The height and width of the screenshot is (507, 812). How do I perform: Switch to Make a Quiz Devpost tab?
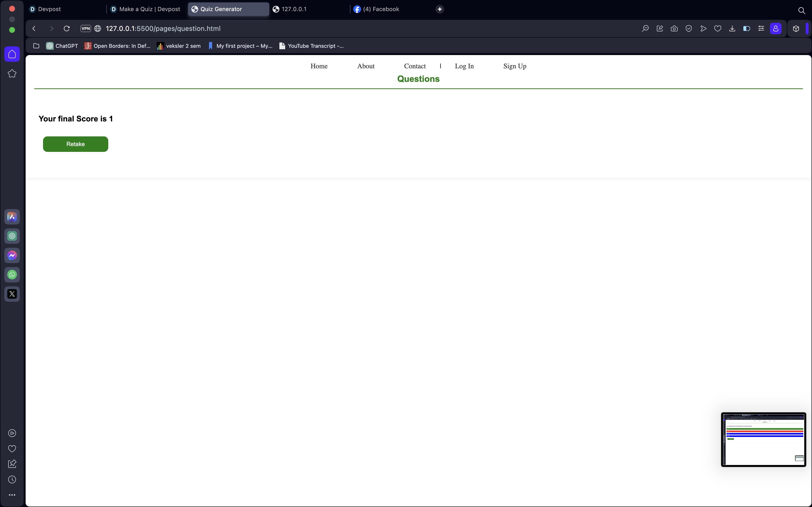(x=149, y=9)
